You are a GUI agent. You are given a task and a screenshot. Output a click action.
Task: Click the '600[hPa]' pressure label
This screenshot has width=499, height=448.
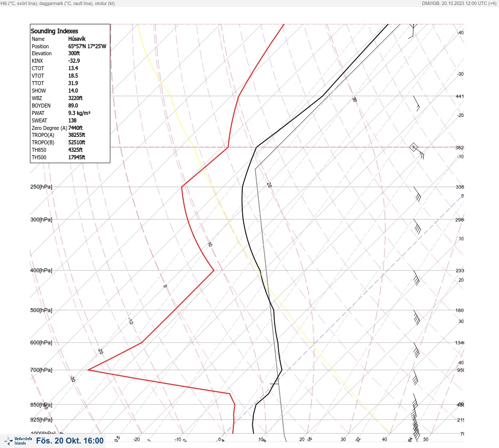(41, 342)
